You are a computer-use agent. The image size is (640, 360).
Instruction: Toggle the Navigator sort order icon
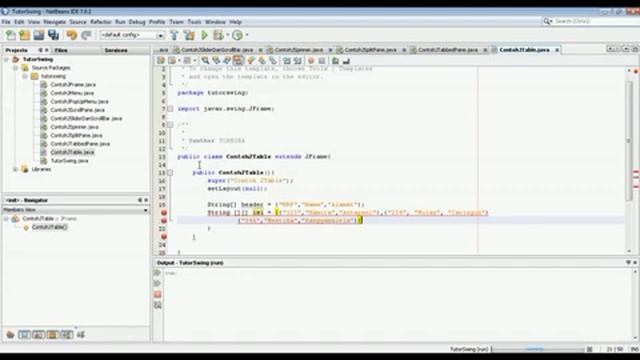pyautogui.click(x=81, y=335)
